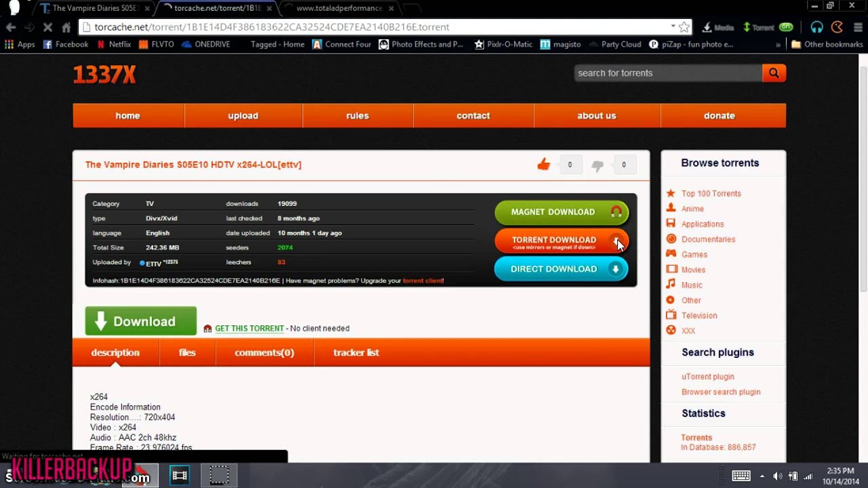Click the search for torrents field
Viewport: 868px width, 488px height.
tap(668, 73)
